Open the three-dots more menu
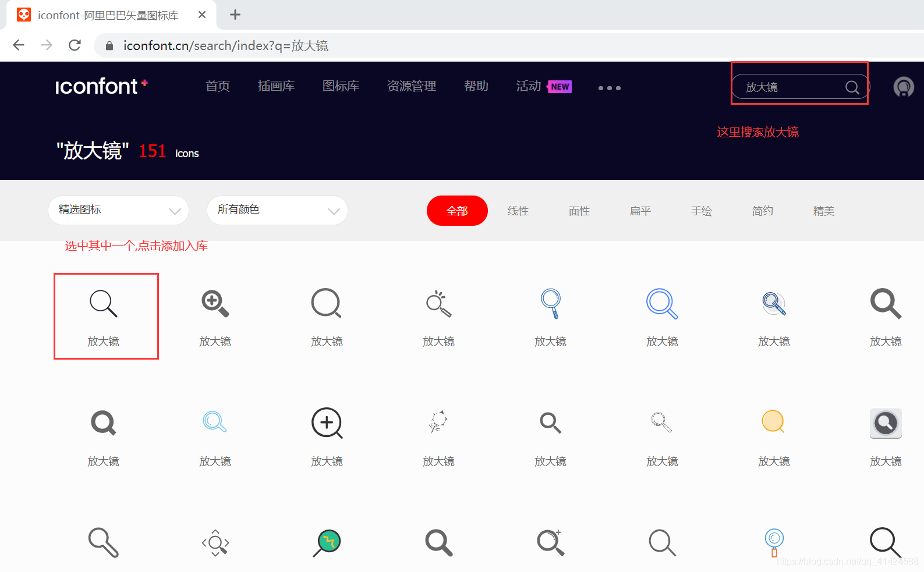This screenshot has width=924, height=572. pyautogui.click(x=610, y=88)
